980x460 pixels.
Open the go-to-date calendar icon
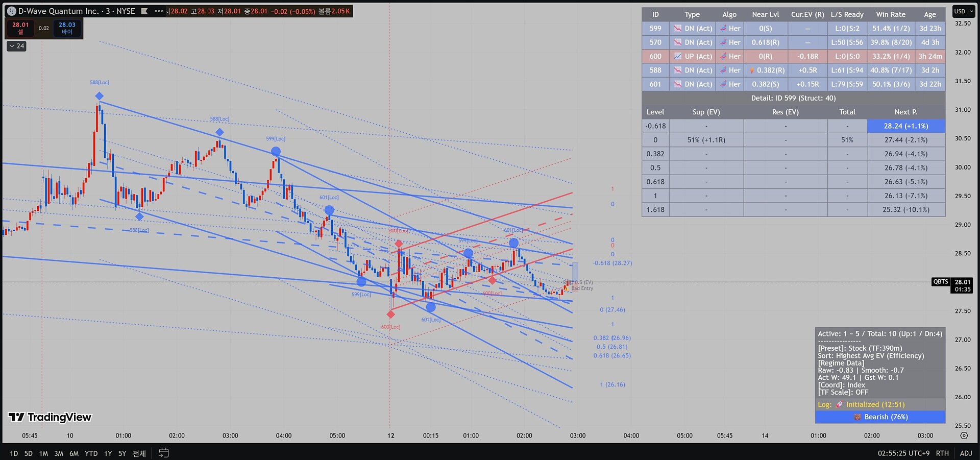(164, 453)
